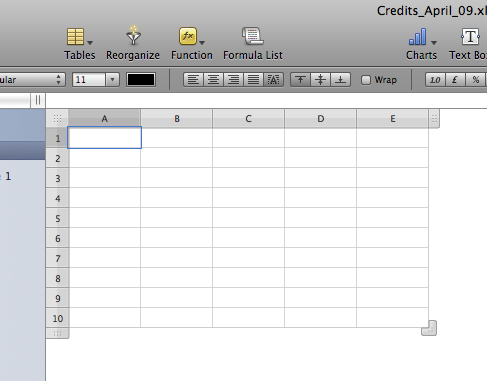Click the selected cell A1
Viewport: 487px width, 381px height.
pos(104,138)
